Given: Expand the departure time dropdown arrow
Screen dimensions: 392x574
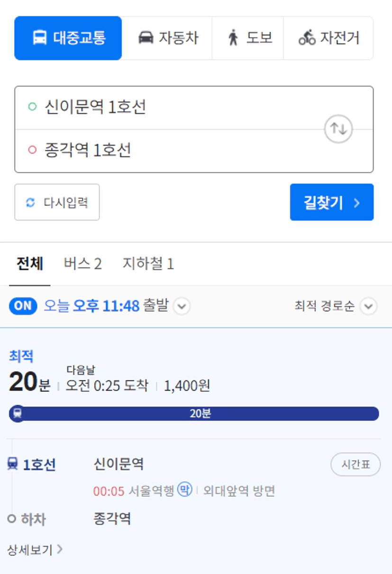Looking at the screenshot, I should tap(182, 306).
